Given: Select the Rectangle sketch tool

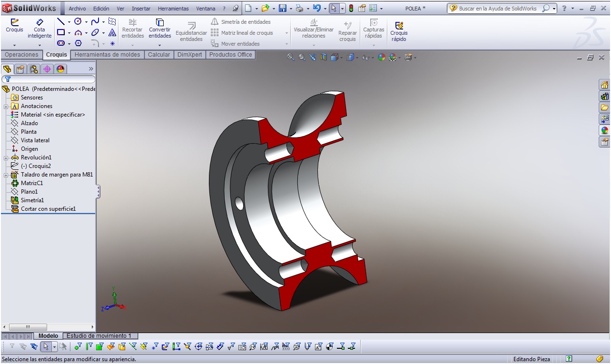Looking at the screenshot, I should tap(61, 32).
